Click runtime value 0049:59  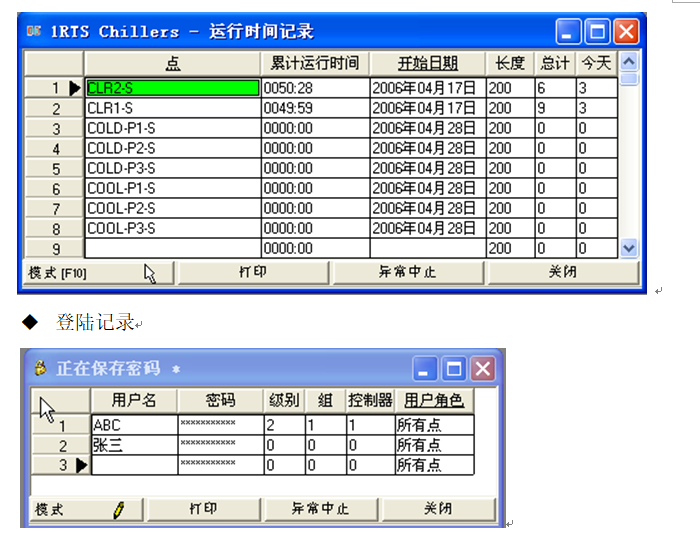click(x=315, y=108)
